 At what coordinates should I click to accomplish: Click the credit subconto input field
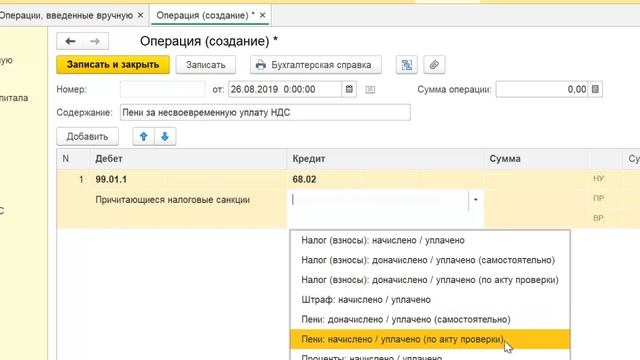click(x=379, y=200)
